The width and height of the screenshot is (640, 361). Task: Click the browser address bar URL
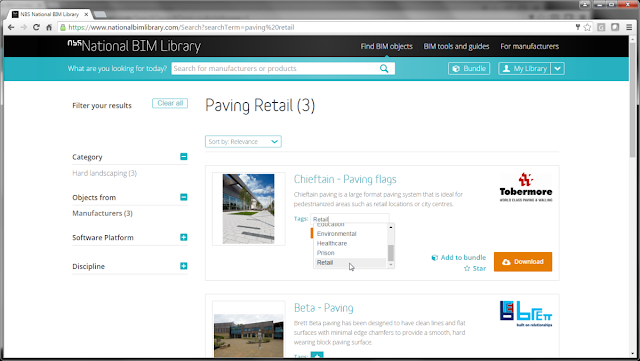click(181, 27)
